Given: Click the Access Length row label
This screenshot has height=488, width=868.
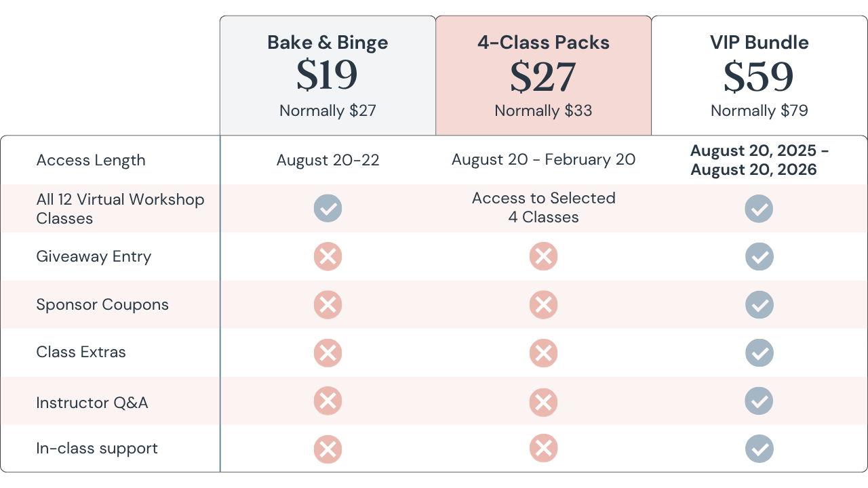Looking at the screenshot, I should click(x=91, y=161).
